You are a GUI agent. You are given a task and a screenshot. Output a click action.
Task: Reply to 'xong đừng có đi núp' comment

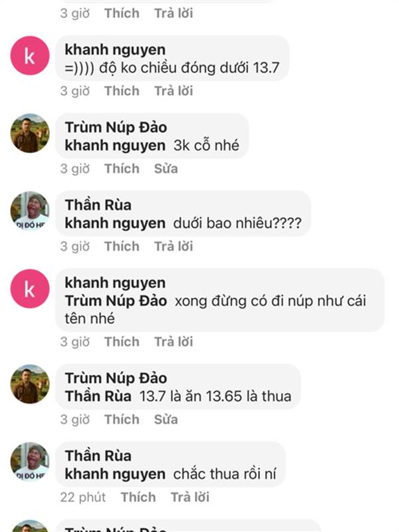[174, 342]
